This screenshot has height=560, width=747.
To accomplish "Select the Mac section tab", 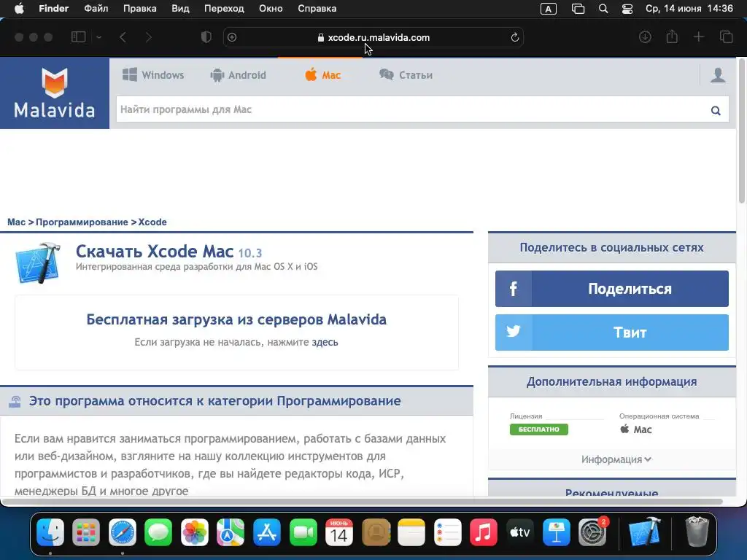I will click(323, 75).
